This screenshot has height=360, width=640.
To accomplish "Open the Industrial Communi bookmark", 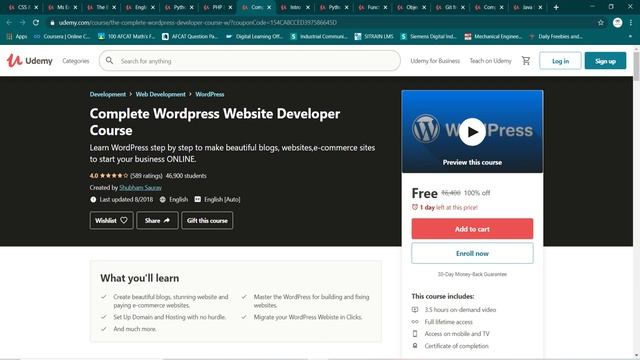I will click(x=318, y=36).
